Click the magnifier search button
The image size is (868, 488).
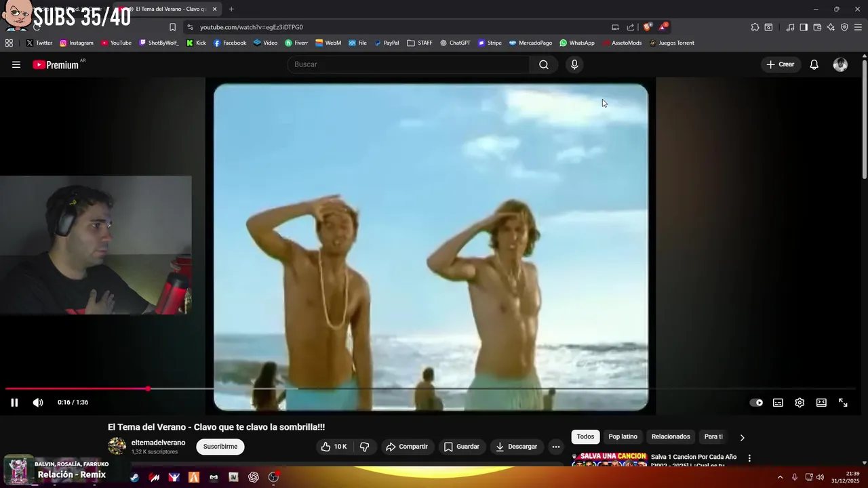544,64
